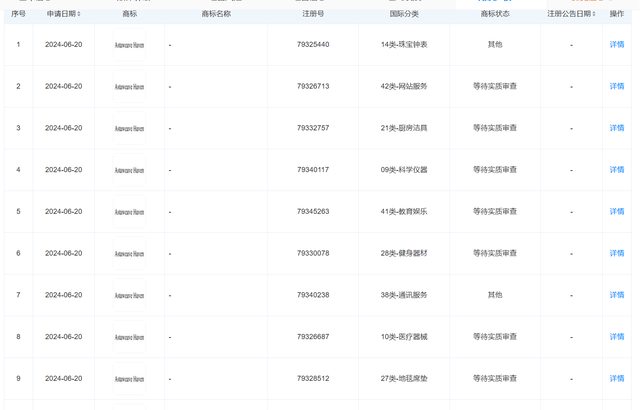Viewport: 640px width, 410px height.
Task: Open 详情 for registration 79326687
Action: pyautogui.click(x=617, y=337)
